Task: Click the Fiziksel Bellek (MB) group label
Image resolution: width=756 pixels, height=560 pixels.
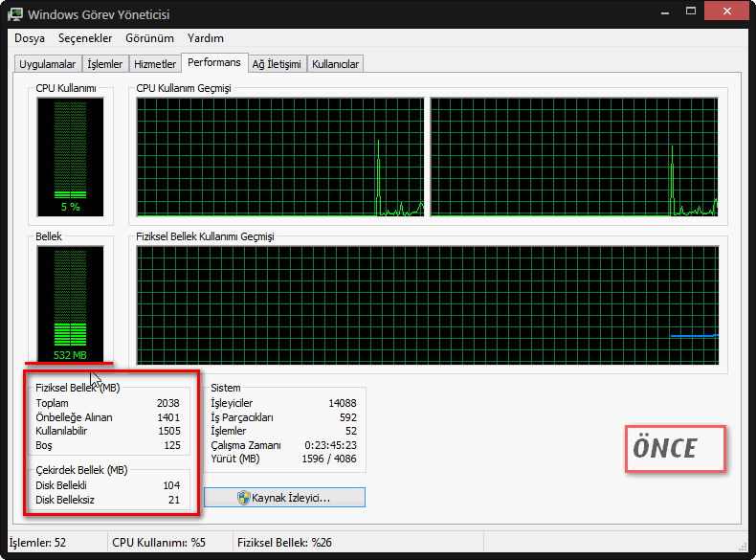Action: tap(78, 388)
